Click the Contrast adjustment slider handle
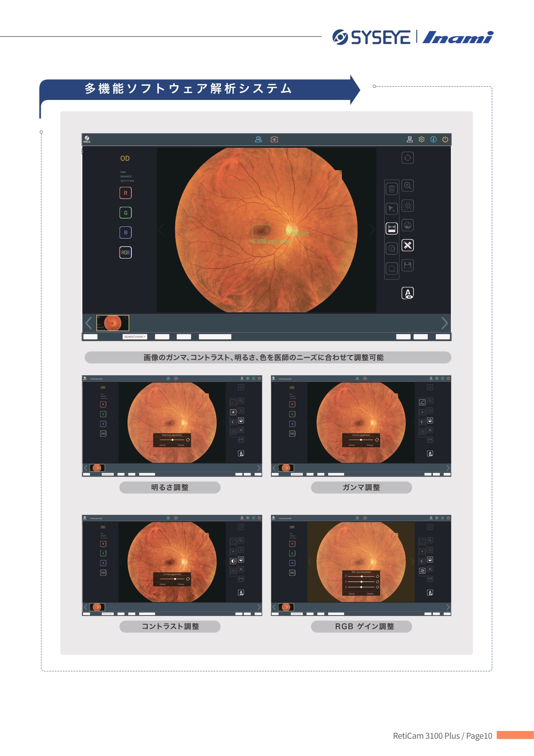534x756 pixels. (175, 579)
